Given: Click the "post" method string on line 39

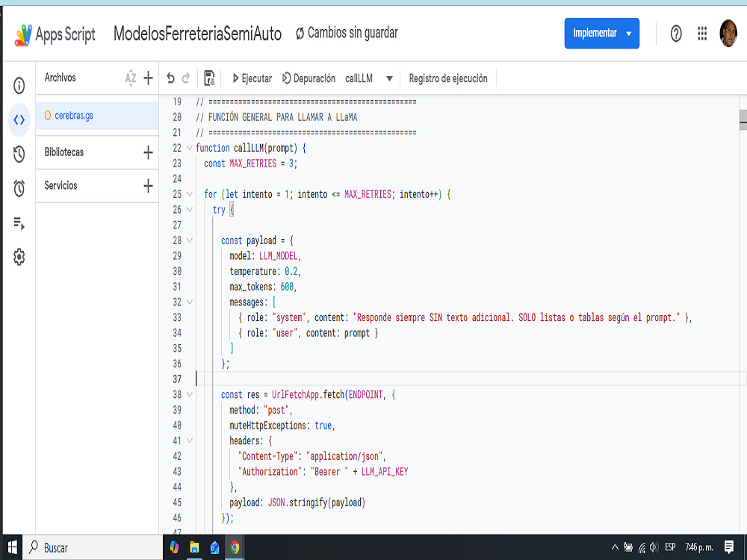Looking at the screenshot, I should [x=276, y=410].
